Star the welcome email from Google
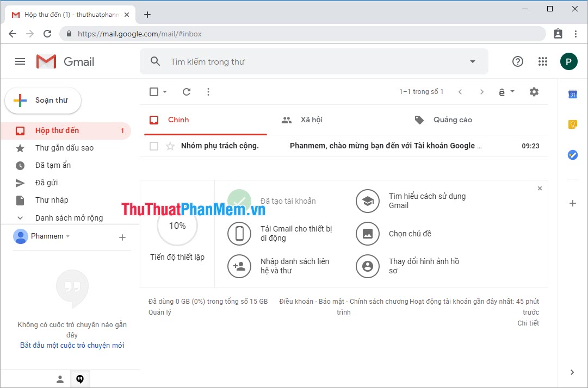This screenshot has width=588, height=388. click(x=170, y=146)
